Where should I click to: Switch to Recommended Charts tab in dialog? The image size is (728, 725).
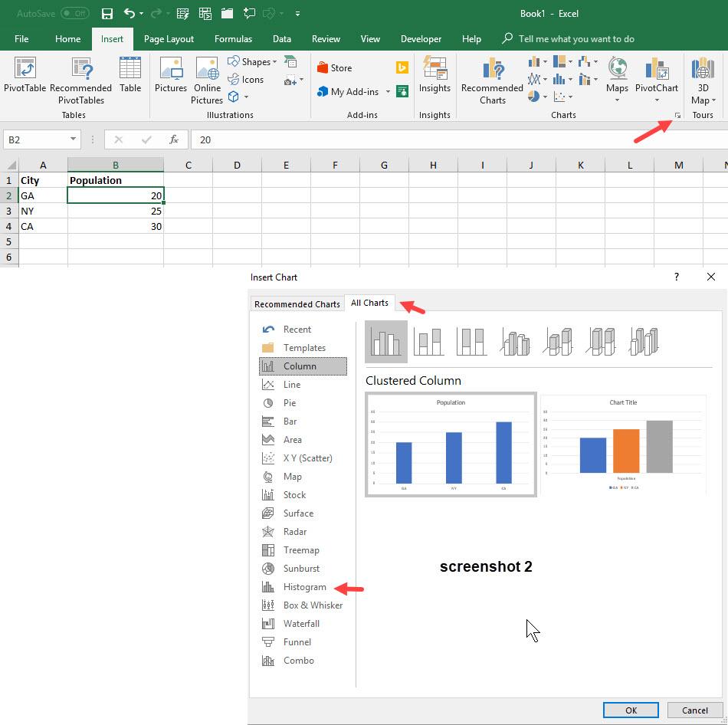[x=297, y=304]
